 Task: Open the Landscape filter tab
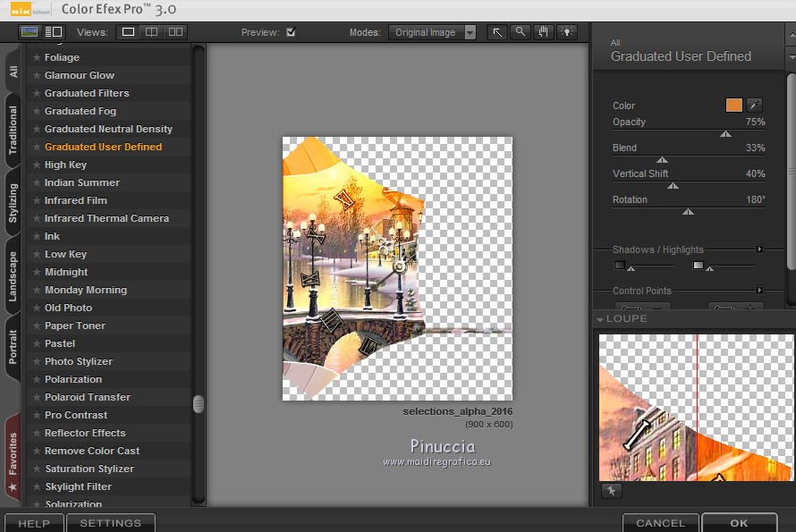(13, 277)
